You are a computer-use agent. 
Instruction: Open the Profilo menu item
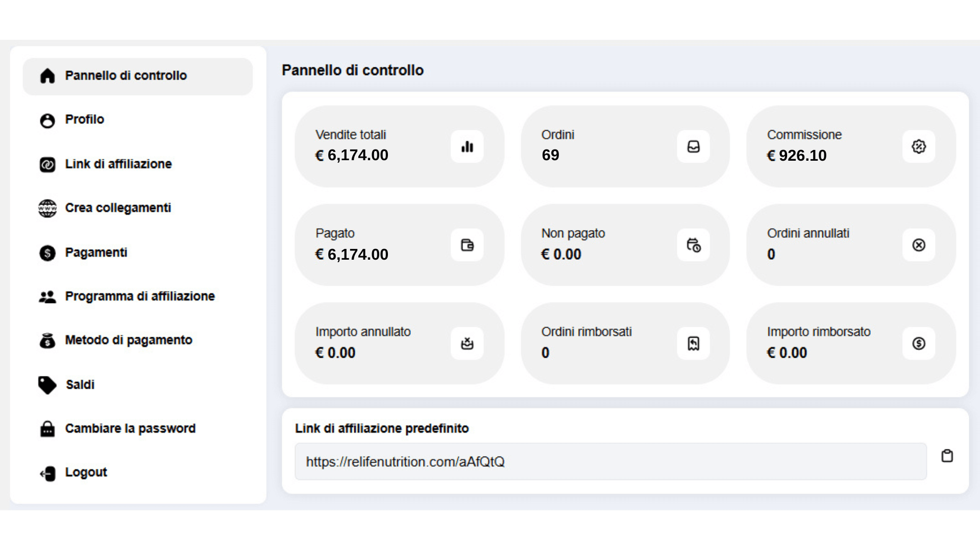[x=85, y=119]
